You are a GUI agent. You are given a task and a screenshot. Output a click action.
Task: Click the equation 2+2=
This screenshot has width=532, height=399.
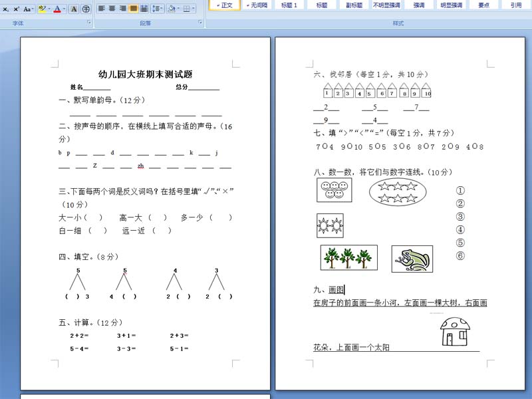pyautogui.click(x=79, y=336)
